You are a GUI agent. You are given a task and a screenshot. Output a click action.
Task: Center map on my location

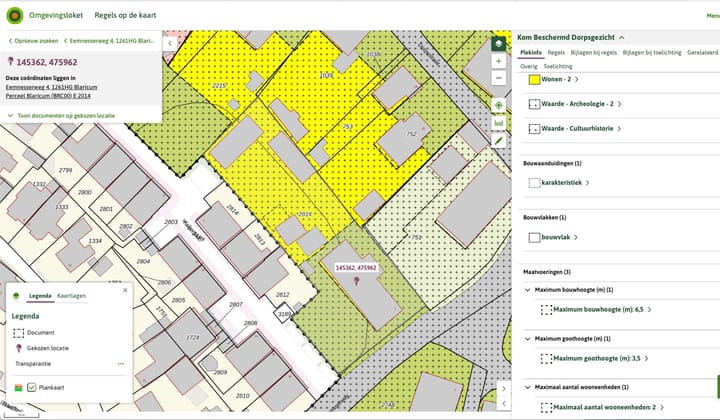pos(498,105)
